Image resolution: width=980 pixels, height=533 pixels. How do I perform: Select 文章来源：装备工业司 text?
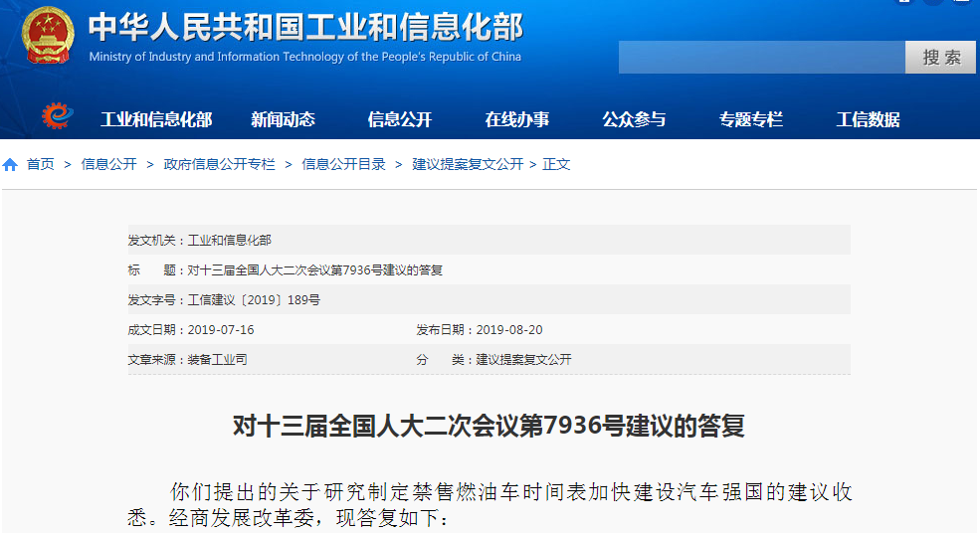187,360
